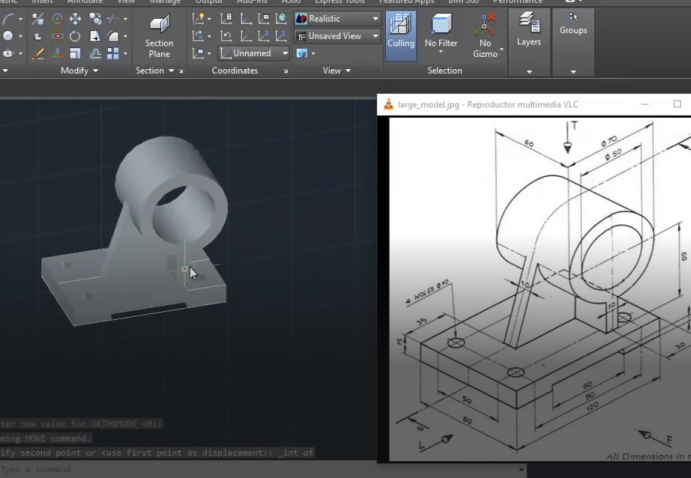Screen dimensions: 691x478
Task: Open the Manage ribbon tab
Action: [165, 2]
